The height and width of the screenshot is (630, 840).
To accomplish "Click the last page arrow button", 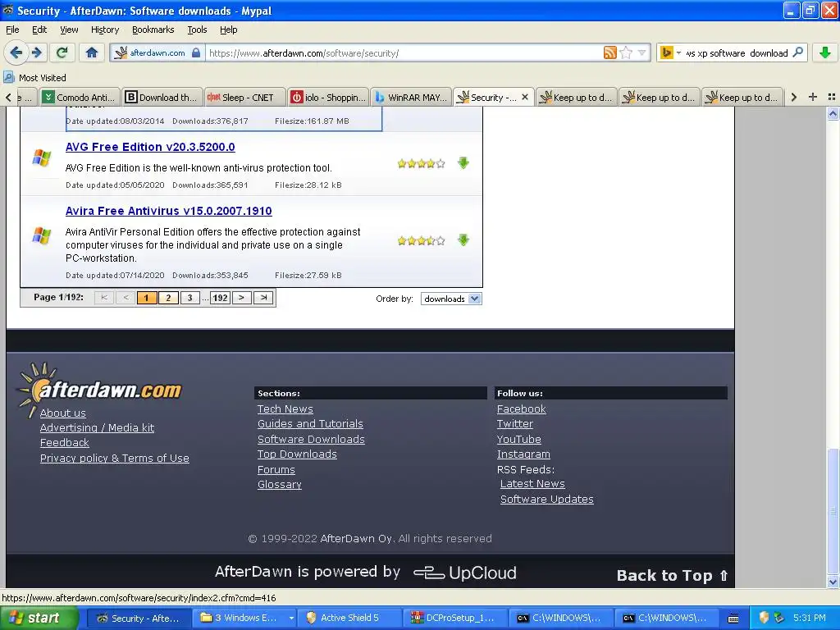I will click(263, 298).
